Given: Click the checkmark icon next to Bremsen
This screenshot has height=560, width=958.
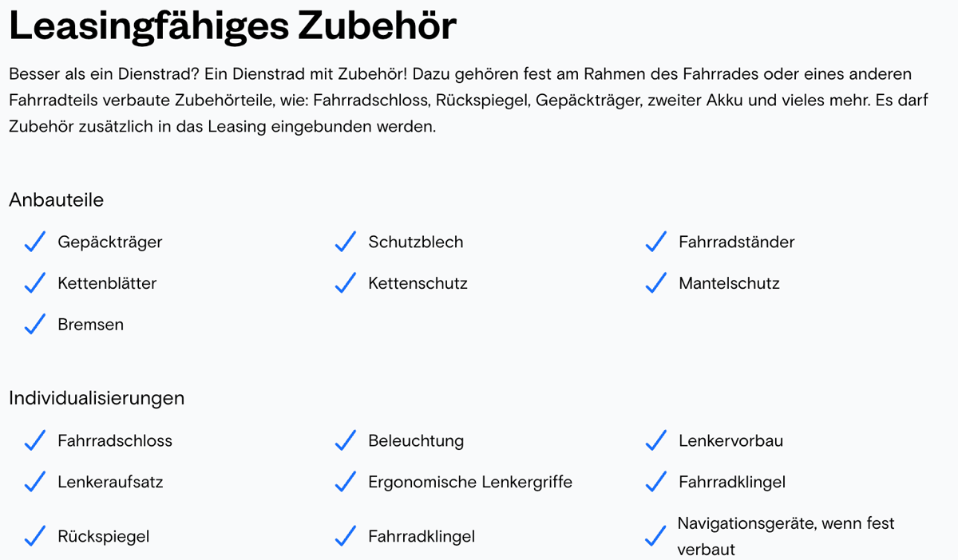Looking at the screenshot, I should coord(35,325).
